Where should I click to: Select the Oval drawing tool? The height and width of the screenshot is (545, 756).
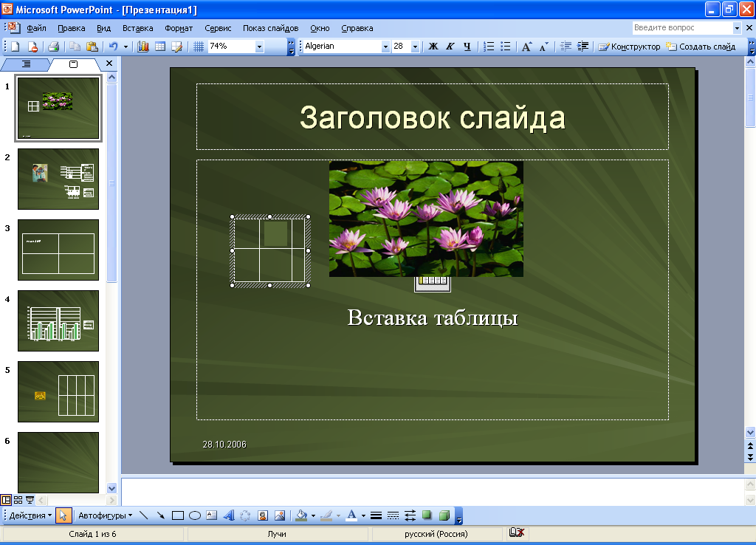click(x=195, y=515)
